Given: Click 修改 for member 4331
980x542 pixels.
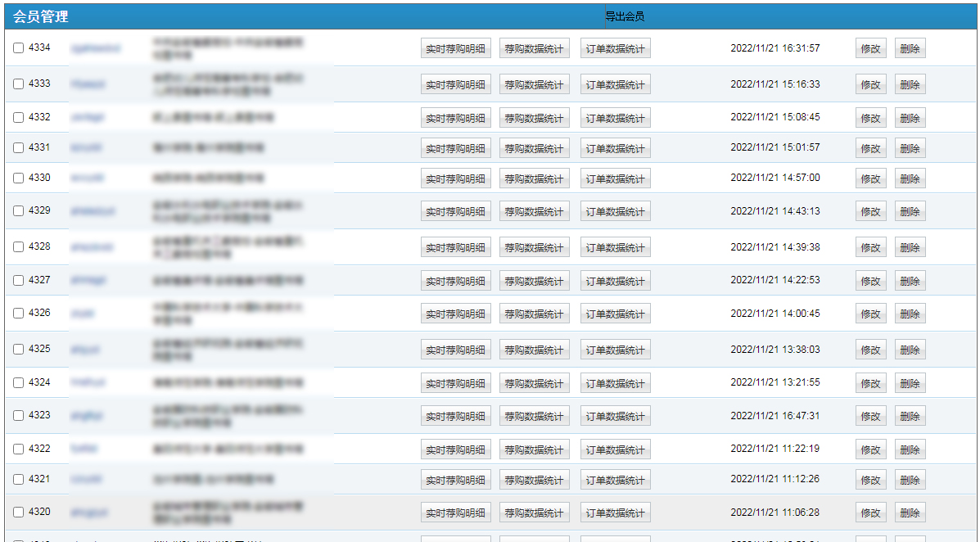Looking at the screenshot, I should click(870, 148).
